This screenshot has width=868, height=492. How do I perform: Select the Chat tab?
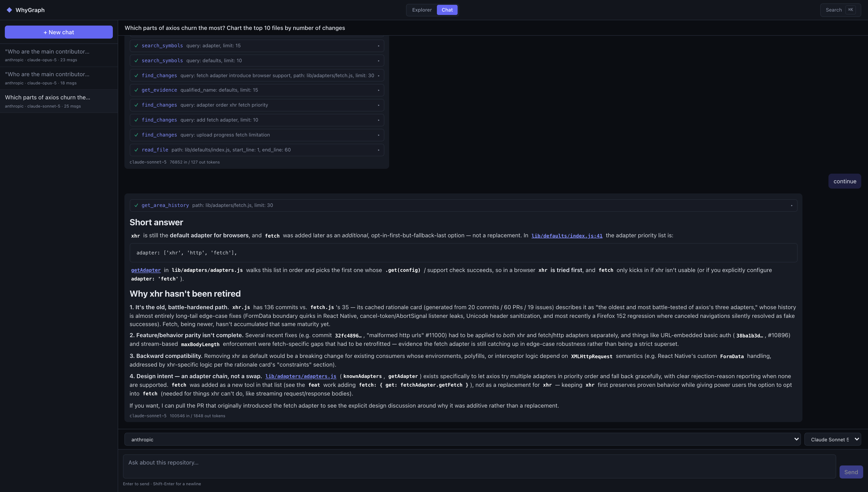[x=447, y=10]
